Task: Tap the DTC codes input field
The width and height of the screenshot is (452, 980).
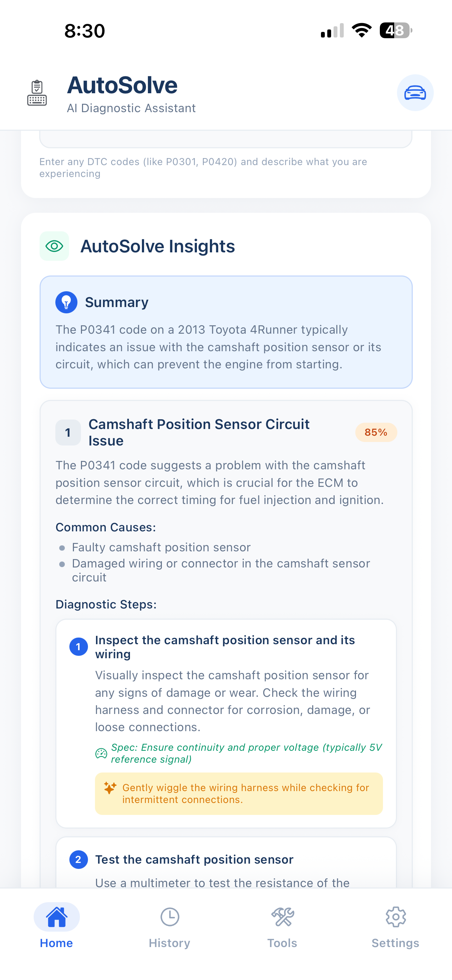Action: click(226, 139)
